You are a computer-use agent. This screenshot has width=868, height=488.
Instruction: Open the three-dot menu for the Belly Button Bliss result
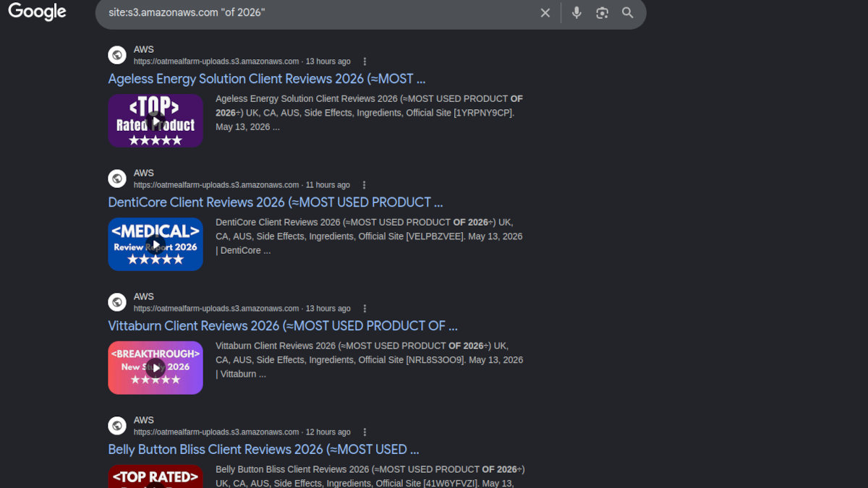tap(365, 432)
